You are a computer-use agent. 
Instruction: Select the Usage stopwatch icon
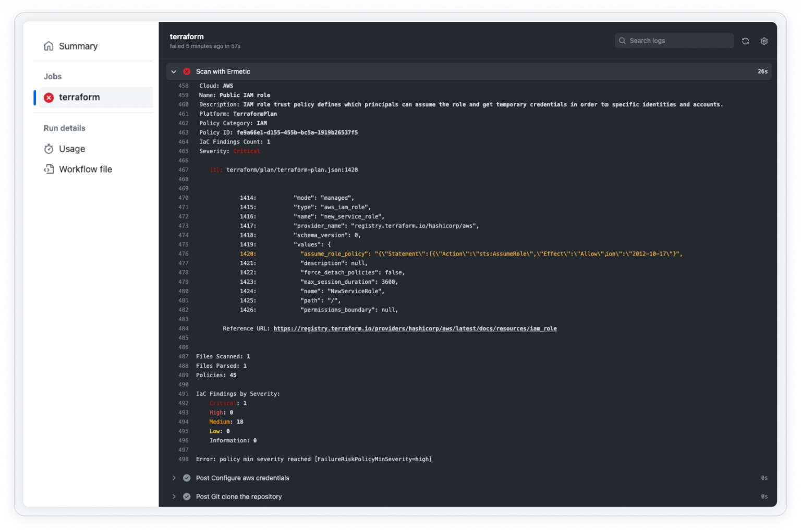pos(48,149)
